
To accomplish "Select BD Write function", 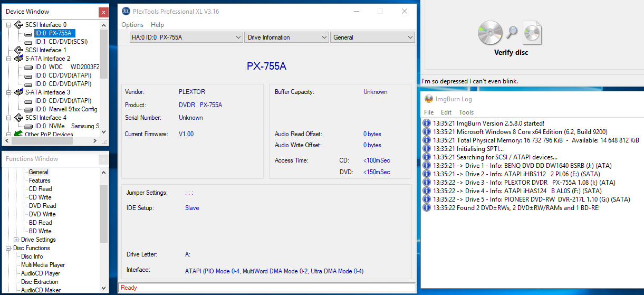I will pyautogui.click(x=40, y=231).
